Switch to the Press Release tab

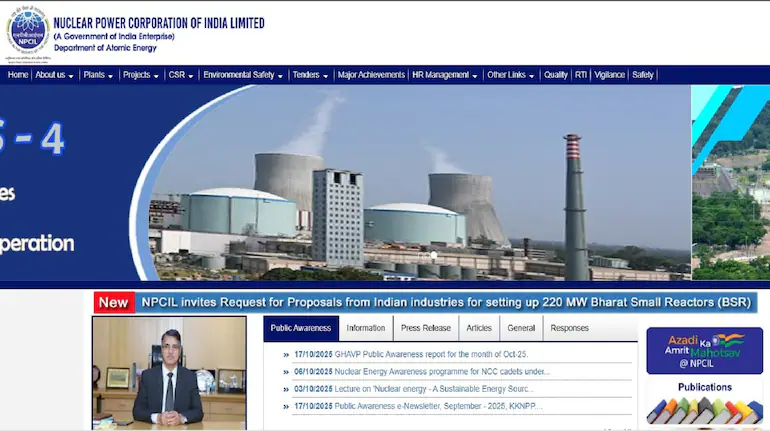point(426,328)
